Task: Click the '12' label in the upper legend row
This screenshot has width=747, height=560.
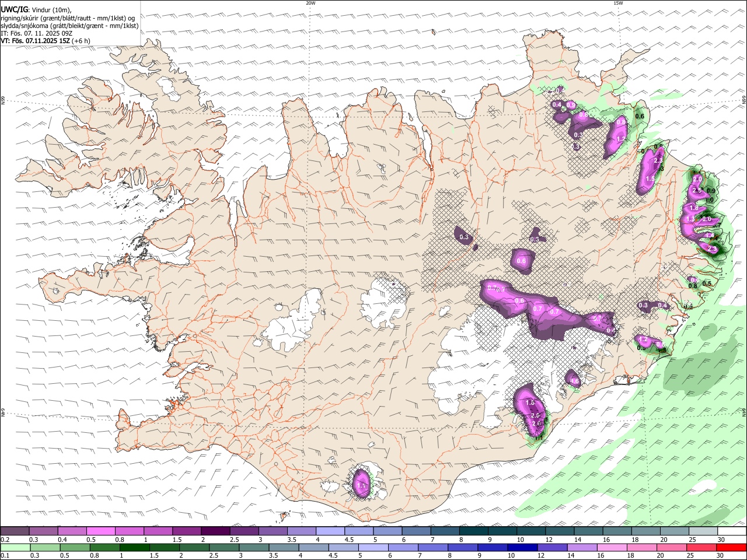Action: [x=549, y=540]
